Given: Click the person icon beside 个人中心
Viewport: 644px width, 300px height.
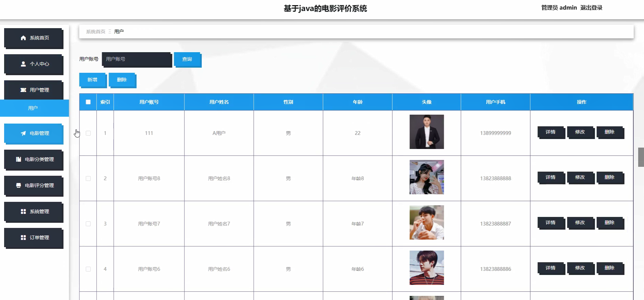Looking at the screenshot, I should pyautogui.click(x=23, y=64).
